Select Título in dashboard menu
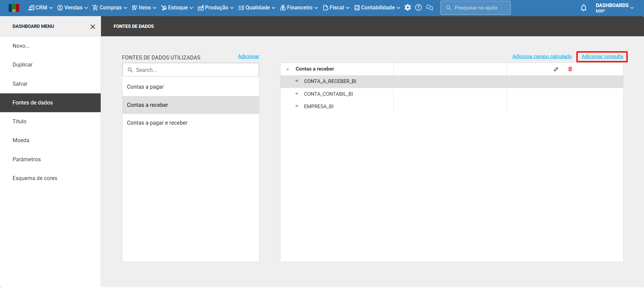Image resolution: width=644 pixels, height=300 pixels. tap(50, 122)
